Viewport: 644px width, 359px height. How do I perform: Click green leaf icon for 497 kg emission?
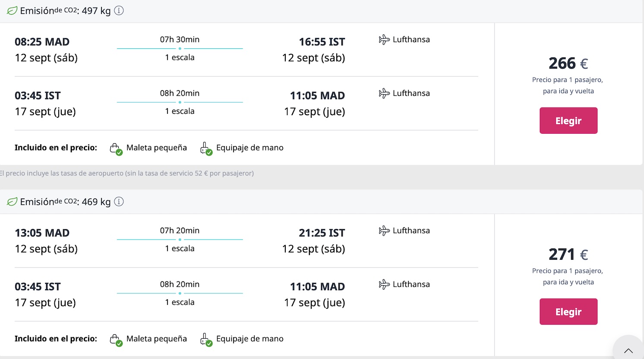(x=12, y=11)
